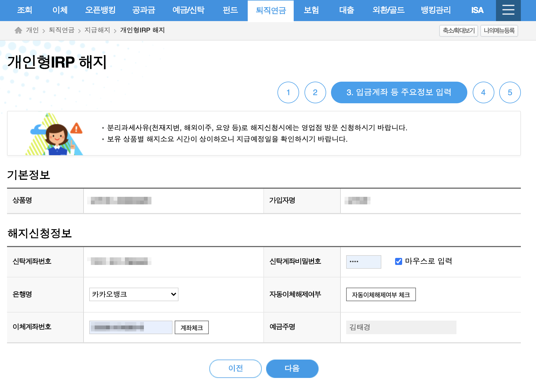Click the home icon in breadcrumb
Viewport: 536px width, 392px height.
click(x=18, y=30)
